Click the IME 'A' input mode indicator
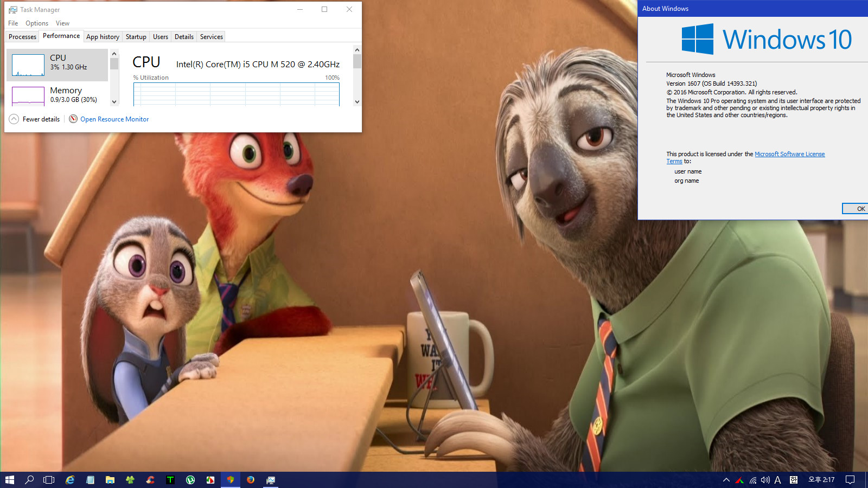The image size is (868, 488). click(778, 480)
